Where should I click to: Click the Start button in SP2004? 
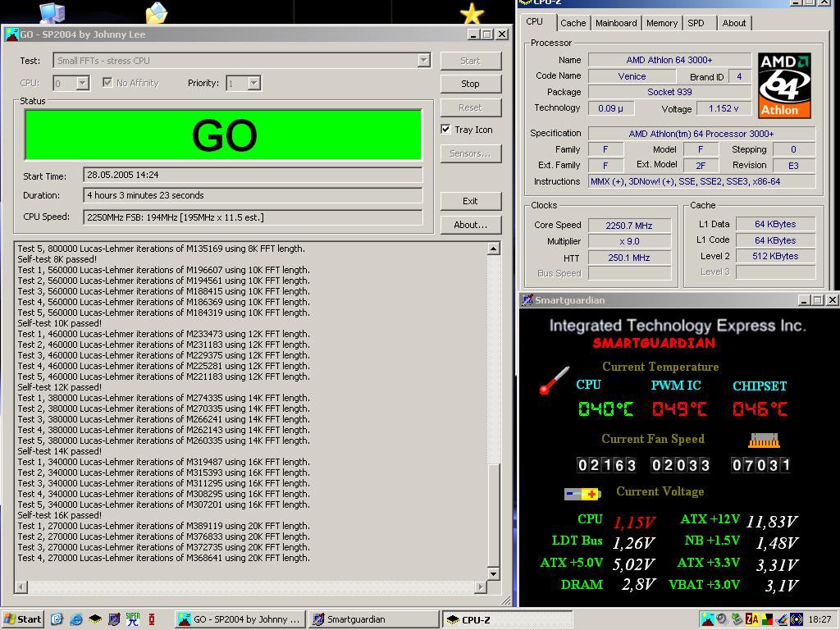click(470, 61)
